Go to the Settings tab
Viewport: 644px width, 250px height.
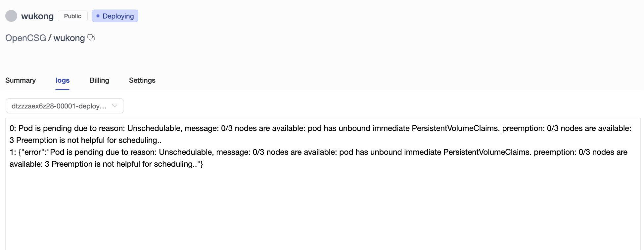(x=142, y=80)
